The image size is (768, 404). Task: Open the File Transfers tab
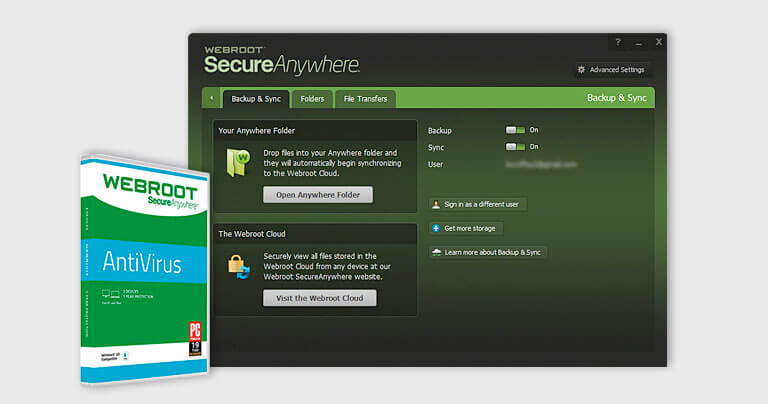(x=365, y=99)
